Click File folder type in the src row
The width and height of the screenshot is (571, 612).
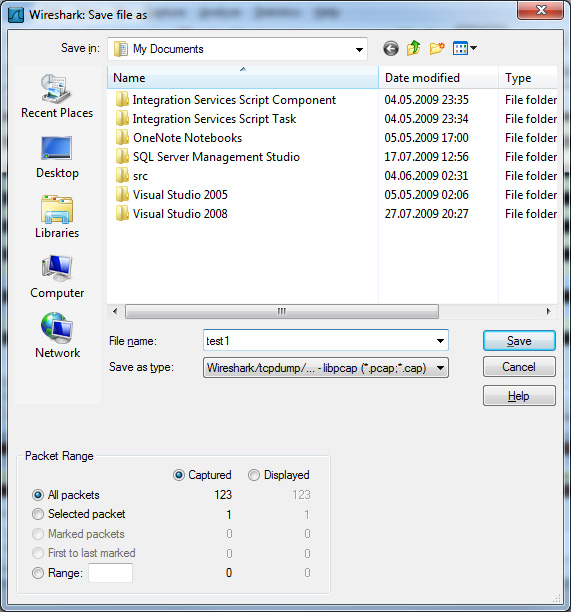click(x=531, y=176)
